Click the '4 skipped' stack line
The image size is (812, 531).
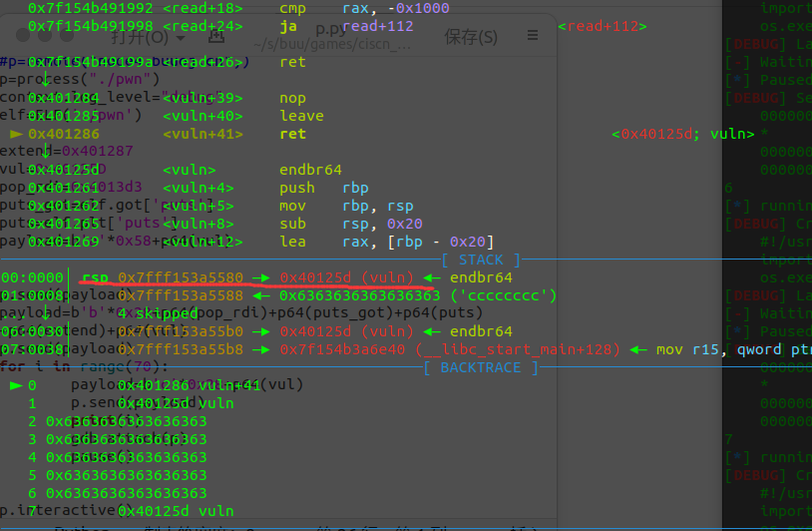pos(158,313)
